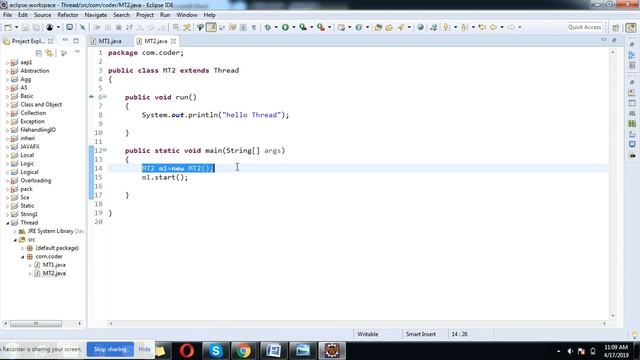Click the Open Web Browser globe icon
Screen dimensions: 640x360
(420, 27)
